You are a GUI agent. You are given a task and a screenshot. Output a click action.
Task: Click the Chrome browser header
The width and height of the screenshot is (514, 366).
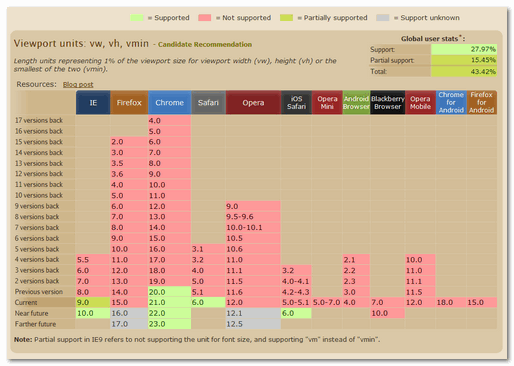point(169,103)
